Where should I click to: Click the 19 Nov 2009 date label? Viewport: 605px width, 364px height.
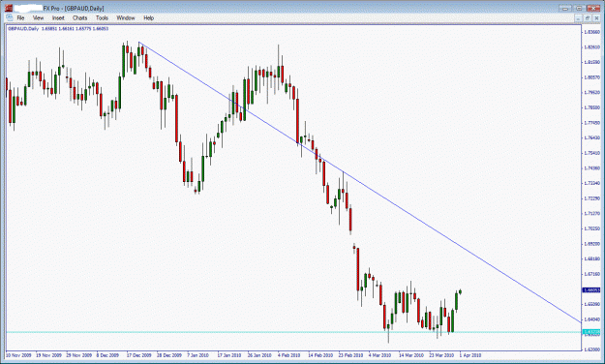pos(49,355)
